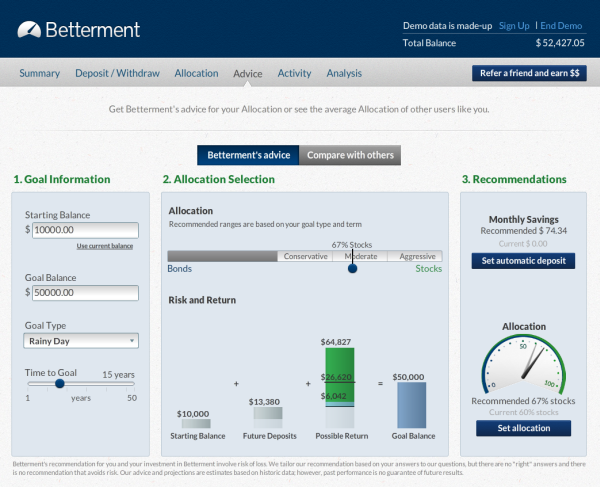Open the Goal Type dropdown
This screenshot has width=600, height=487.
[x=81, y=341]
